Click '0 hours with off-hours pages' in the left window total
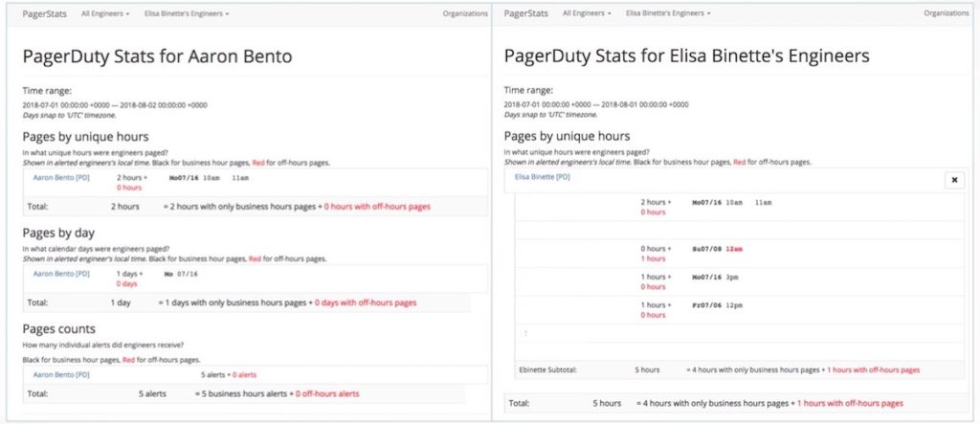This screenshot has height=424, width=980. (x=377, y=207)
